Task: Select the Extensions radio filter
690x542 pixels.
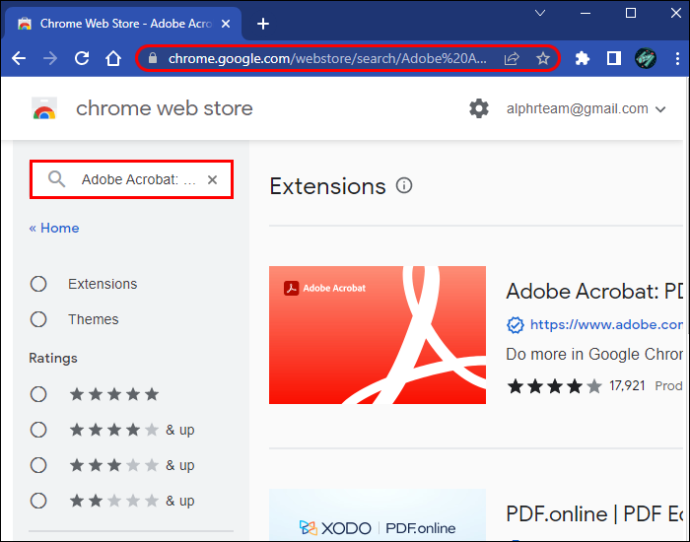Action: coord(38,284)
